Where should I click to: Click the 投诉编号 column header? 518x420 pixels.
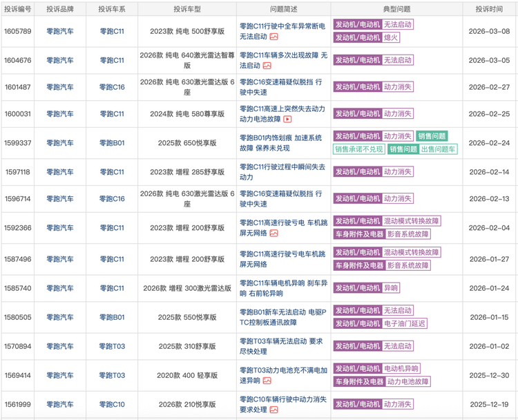17,10
